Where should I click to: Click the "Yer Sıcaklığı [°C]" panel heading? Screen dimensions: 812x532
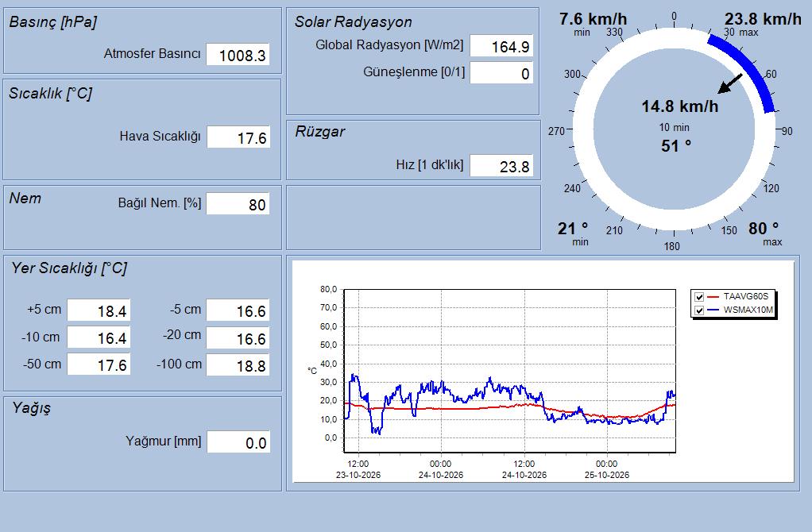(69, 268)
